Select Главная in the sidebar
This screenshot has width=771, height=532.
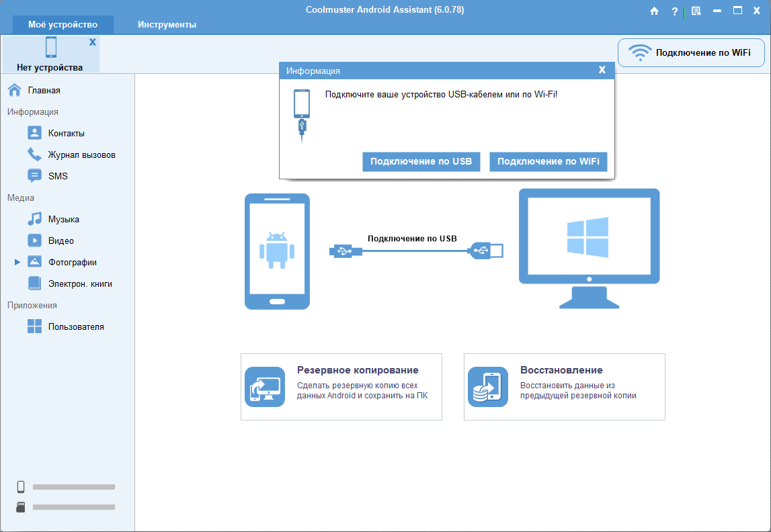point(44,91)
